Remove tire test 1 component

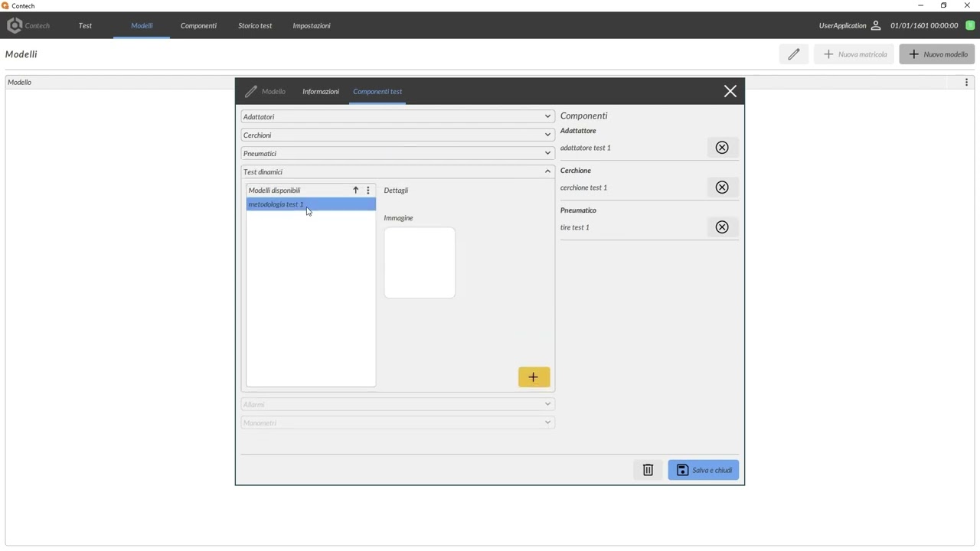pos(722,227)
